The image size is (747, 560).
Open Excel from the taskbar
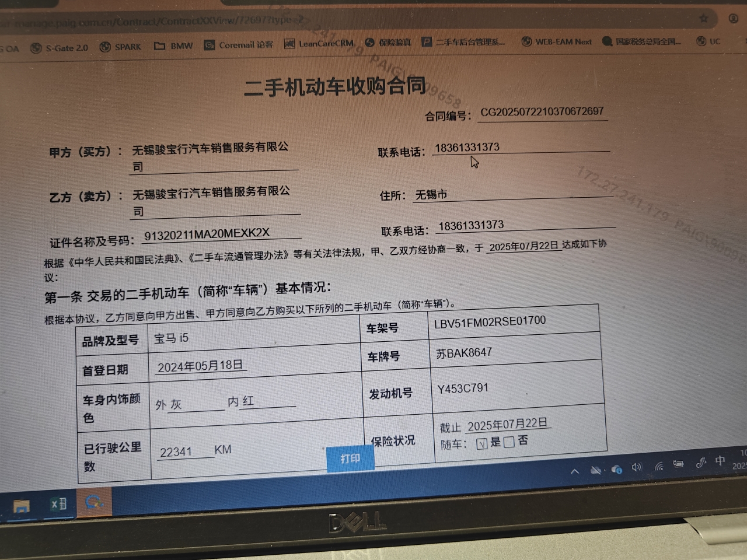coord(58,504)
